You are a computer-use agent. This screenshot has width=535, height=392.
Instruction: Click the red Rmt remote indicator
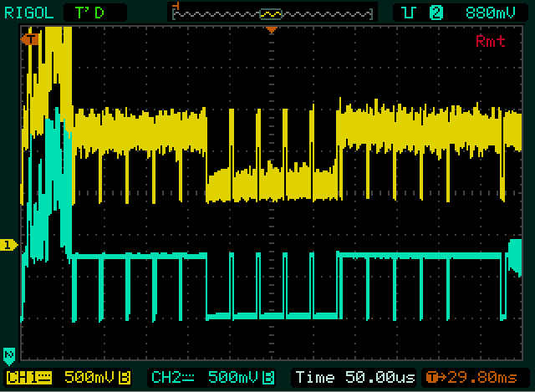click(x=490, y=41)
